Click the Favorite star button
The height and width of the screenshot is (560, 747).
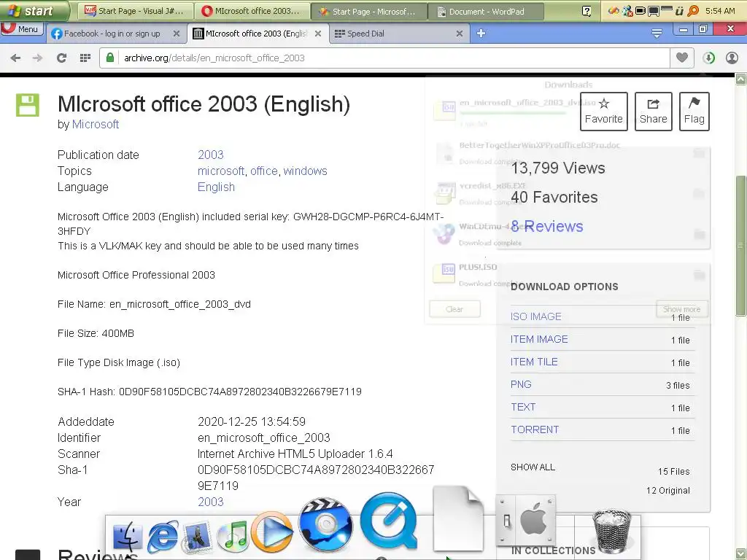pyautogui.click(x=603, y=112)
